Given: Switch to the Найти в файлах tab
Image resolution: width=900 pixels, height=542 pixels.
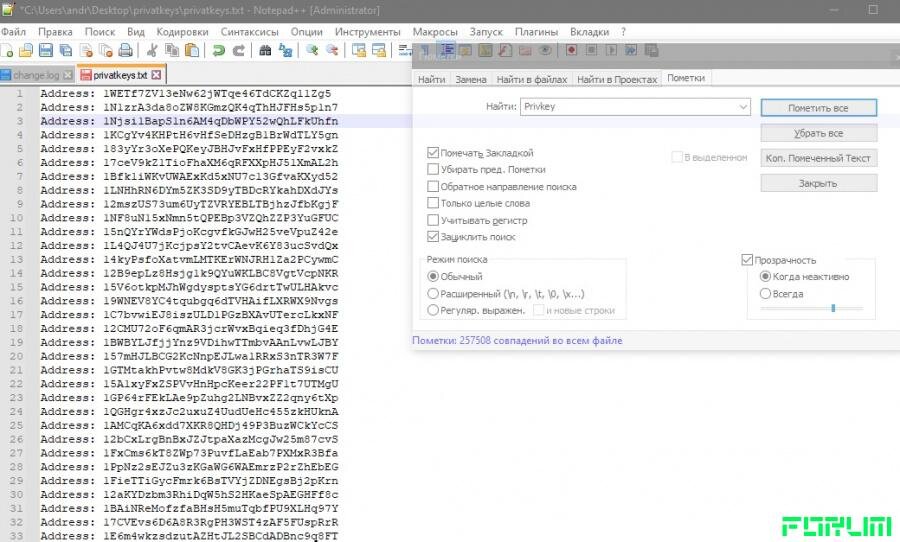Looking at the screenshot, I should point(532,79).
